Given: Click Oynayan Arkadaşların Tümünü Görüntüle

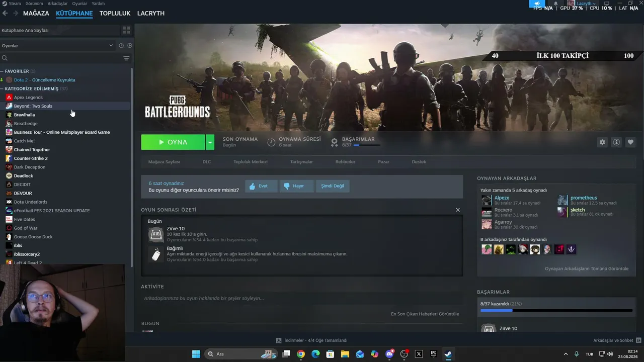Looking at the screenshot, I should tap(587, 269).
